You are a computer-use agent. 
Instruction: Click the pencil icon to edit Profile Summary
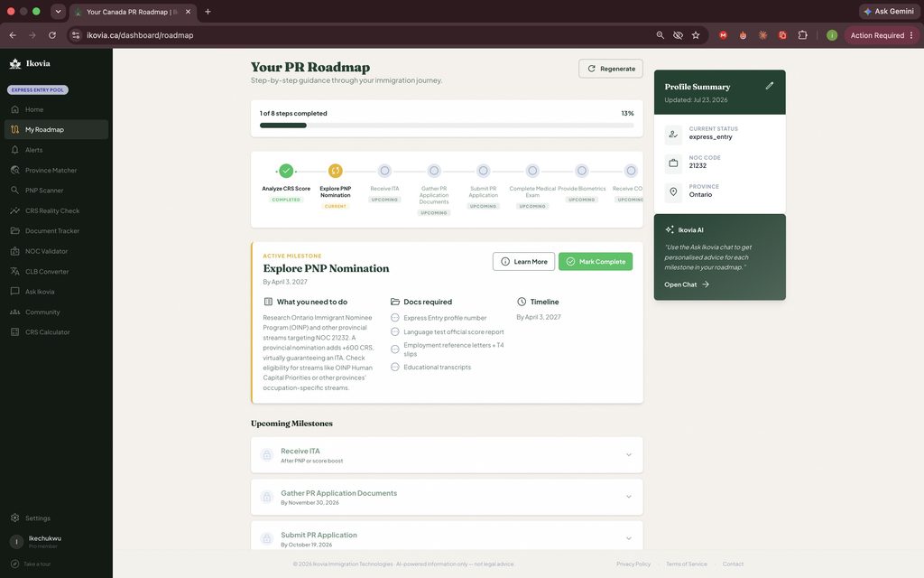click(769, 86)
